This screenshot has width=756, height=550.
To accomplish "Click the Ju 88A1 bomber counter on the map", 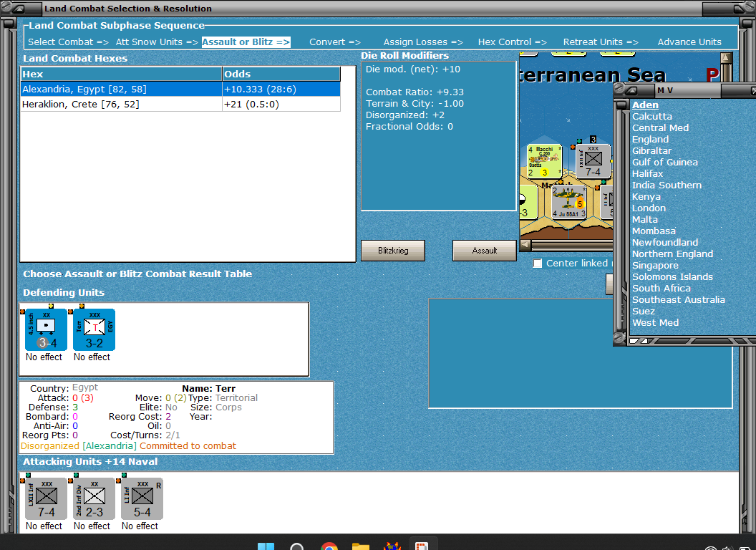I will [x=568, y=202].
